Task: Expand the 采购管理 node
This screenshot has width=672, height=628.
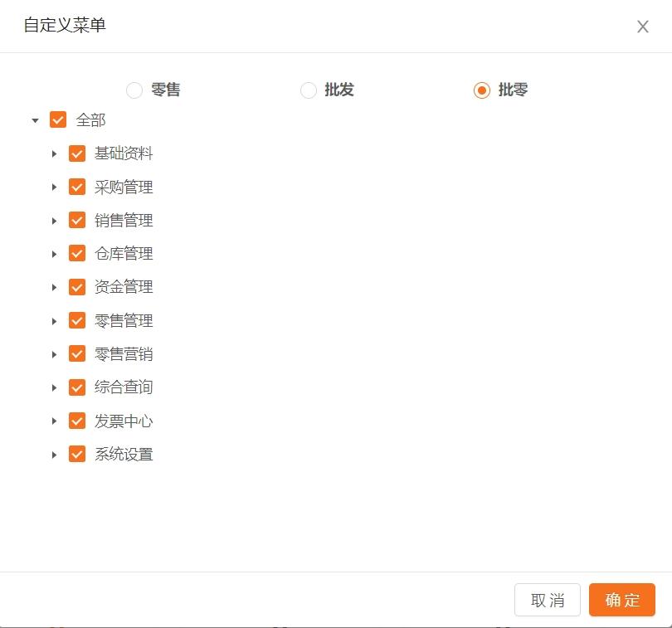Action: click(54, 187)
